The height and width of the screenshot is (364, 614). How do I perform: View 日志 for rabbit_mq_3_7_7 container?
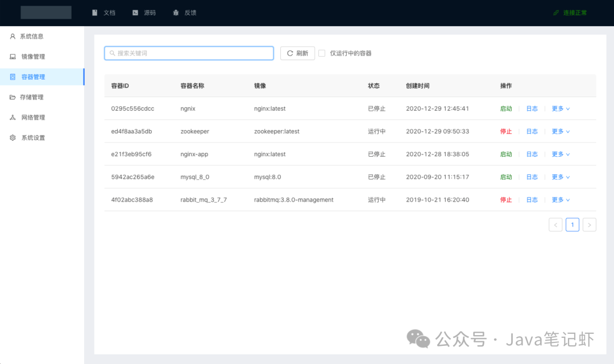[532, 200]
